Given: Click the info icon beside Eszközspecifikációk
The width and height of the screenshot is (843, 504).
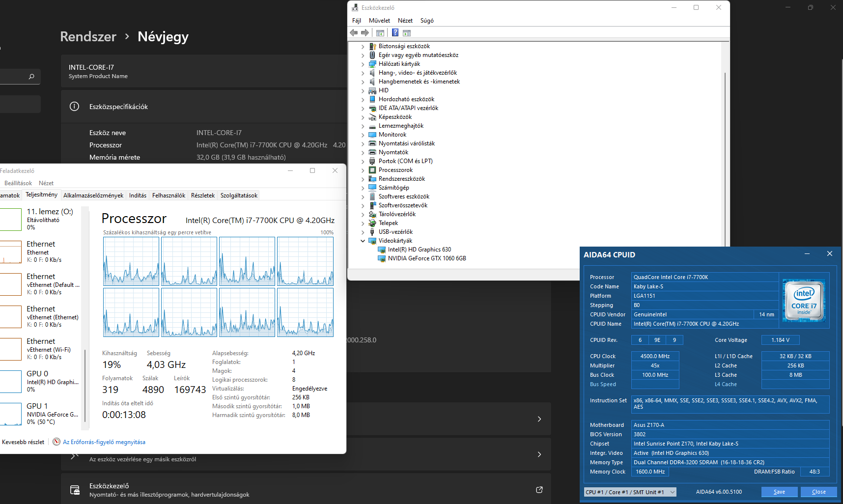Looking at the screenshot, I should point(74,107).
